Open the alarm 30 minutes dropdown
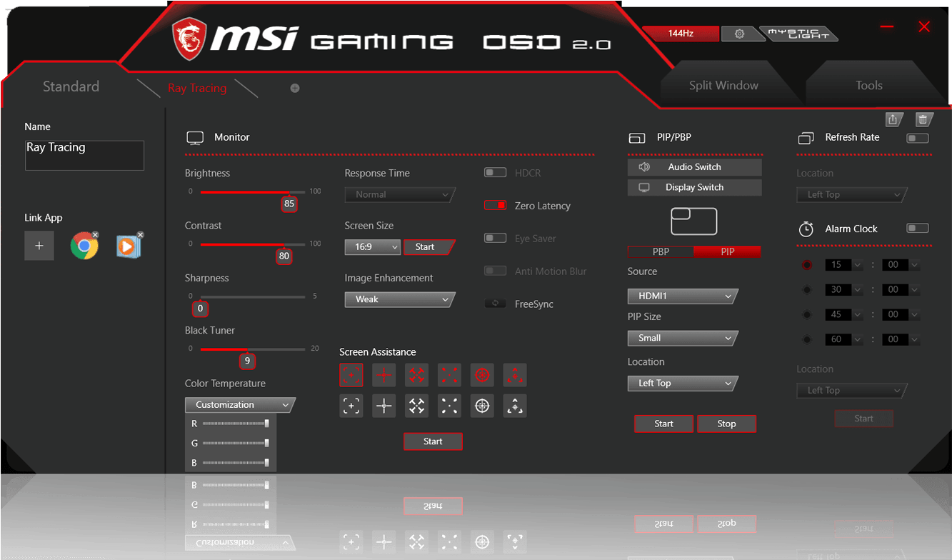Viewport: 952px width, 560px height. tap(843, 289)
